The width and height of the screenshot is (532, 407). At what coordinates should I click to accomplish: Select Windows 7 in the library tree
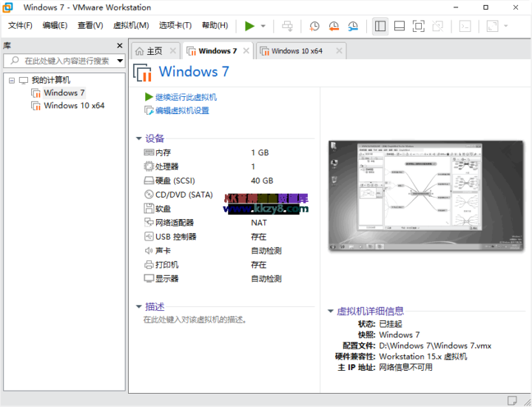[64, 92]
